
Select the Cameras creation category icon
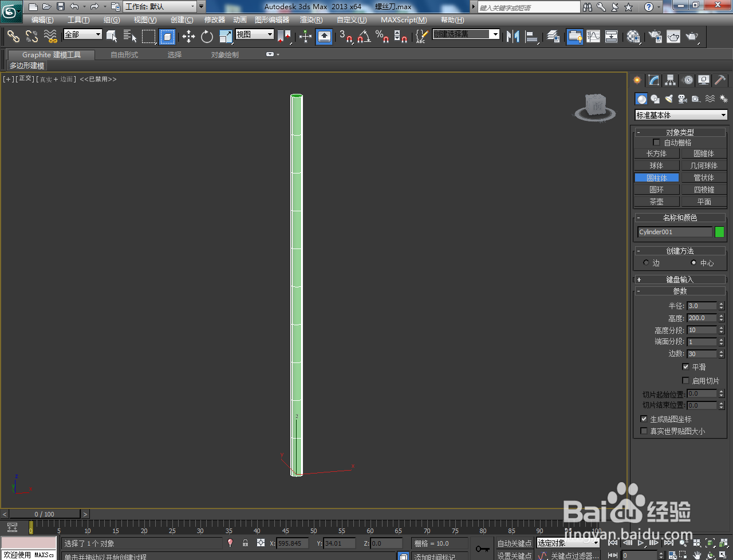682,99
